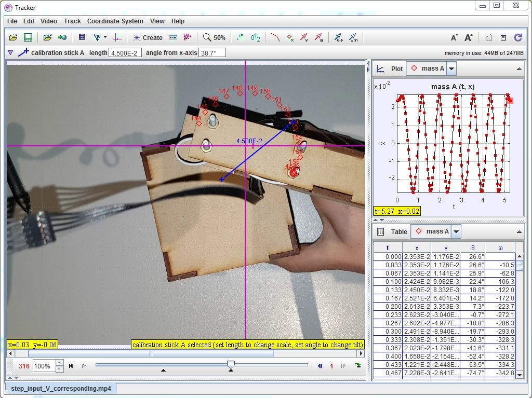This screenshot has height=398, width=532.
Task: Increase font size with large A icon
Action: (x=469, y=38)
